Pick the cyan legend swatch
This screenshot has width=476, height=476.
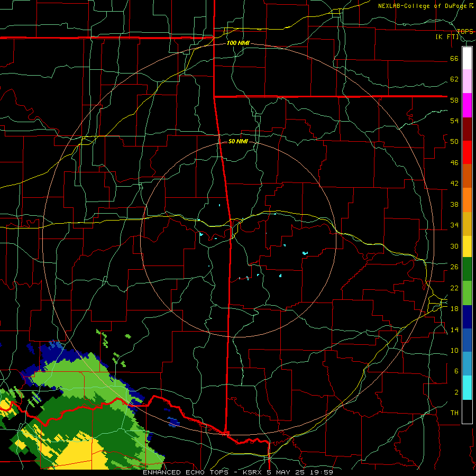click(x=467, y=388)
